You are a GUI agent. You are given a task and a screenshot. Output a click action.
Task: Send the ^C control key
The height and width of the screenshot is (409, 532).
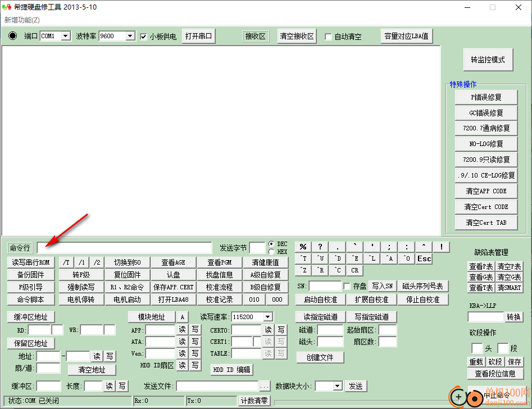tap(338, 271)
